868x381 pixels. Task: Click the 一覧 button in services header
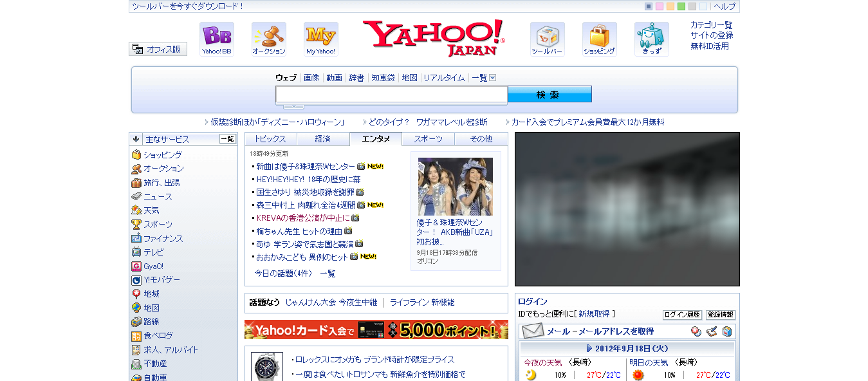[228, 139]
